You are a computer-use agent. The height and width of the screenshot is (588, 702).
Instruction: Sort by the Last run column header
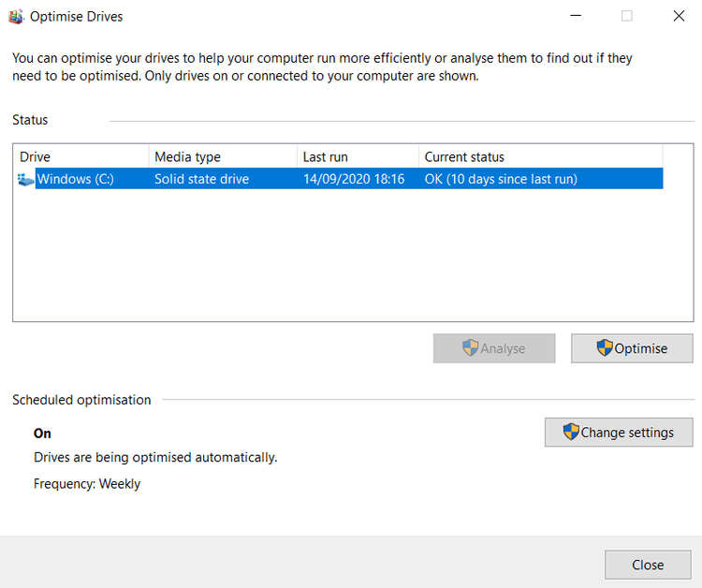(358, 156)
